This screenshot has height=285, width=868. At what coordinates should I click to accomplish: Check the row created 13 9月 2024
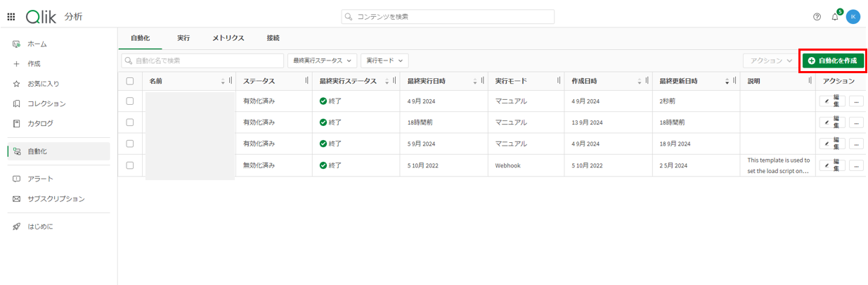click(130, 122)
